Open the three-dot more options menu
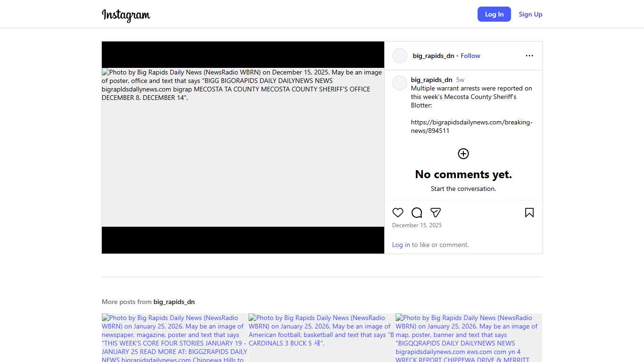 (x=529, y=56)
